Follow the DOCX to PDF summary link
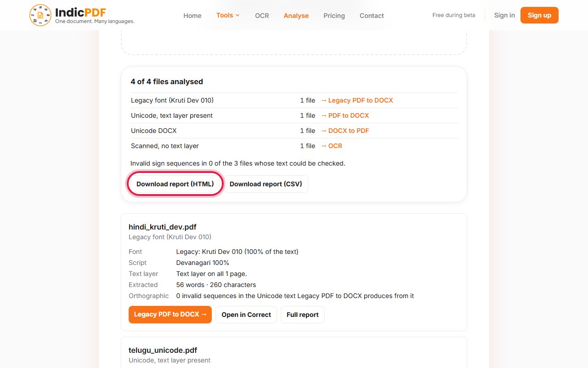 click(x=345, y=131)
